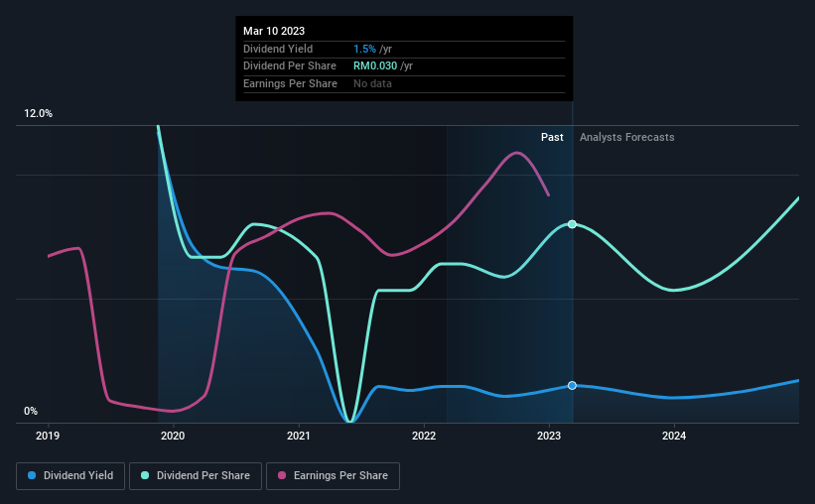
Task: Toggle the Earnings Per Share legend button
Action: click(x=333, y=476)
